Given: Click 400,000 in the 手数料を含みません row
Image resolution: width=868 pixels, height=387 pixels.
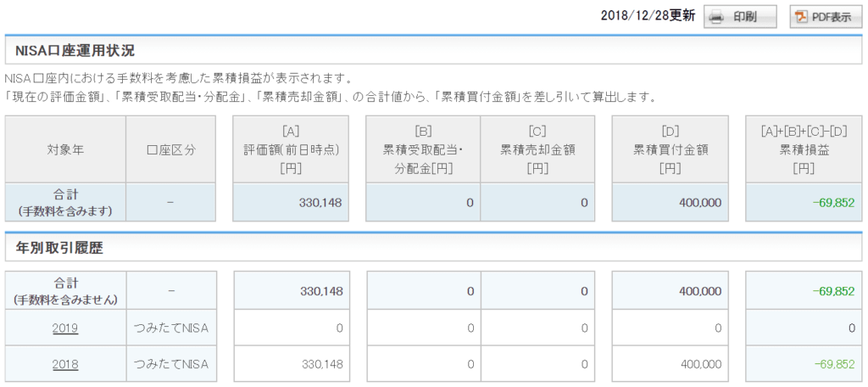Looking at the screenshot, I should click(699, 291).
